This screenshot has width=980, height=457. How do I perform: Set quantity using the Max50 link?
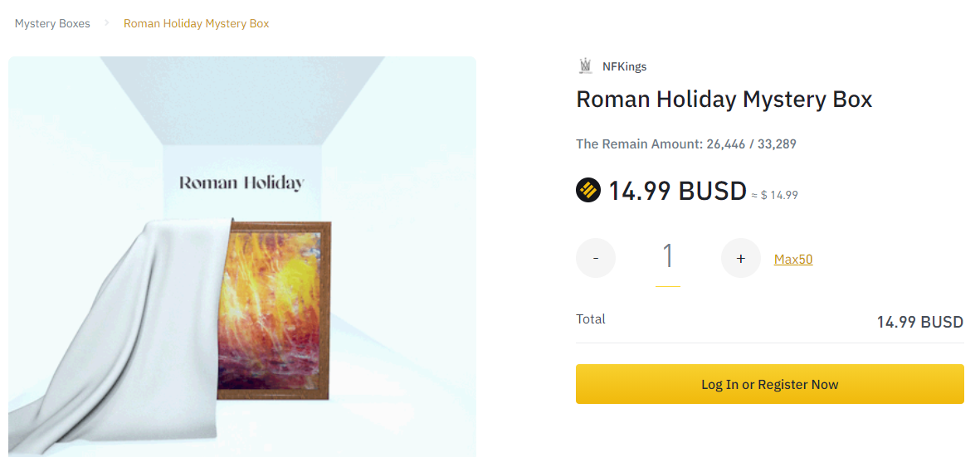[x=793, y=259]
